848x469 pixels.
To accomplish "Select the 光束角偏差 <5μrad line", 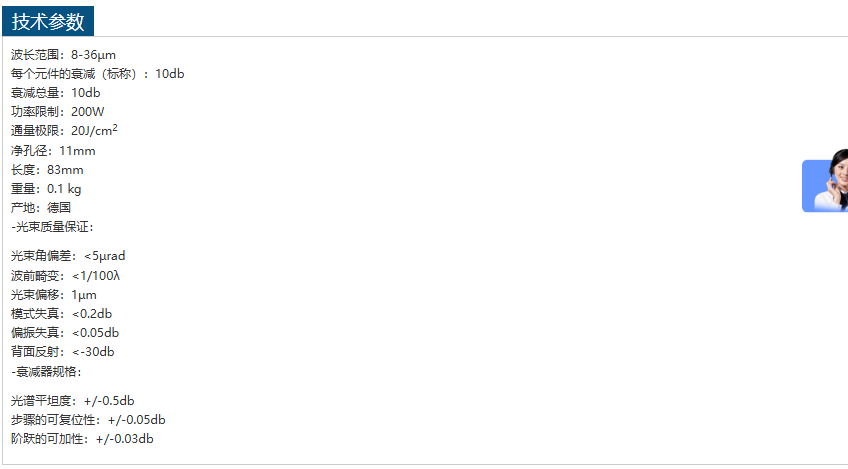I will pos(68,256).
